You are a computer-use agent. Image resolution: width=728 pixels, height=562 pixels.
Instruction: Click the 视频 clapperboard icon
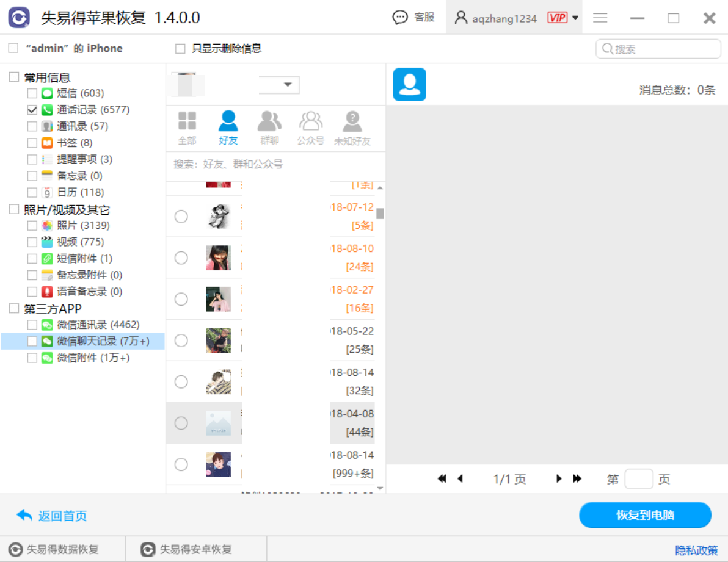click(47, 242)
